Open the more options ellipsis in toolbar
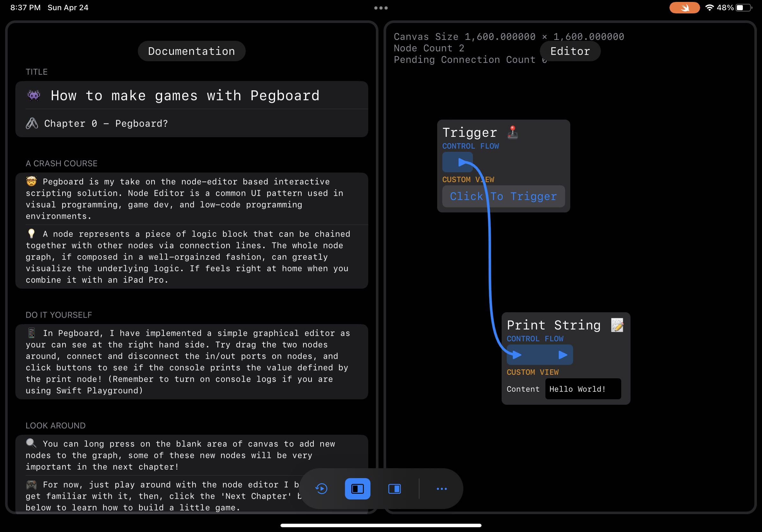This screenshot has width=762, height=532. click(441, 489)
